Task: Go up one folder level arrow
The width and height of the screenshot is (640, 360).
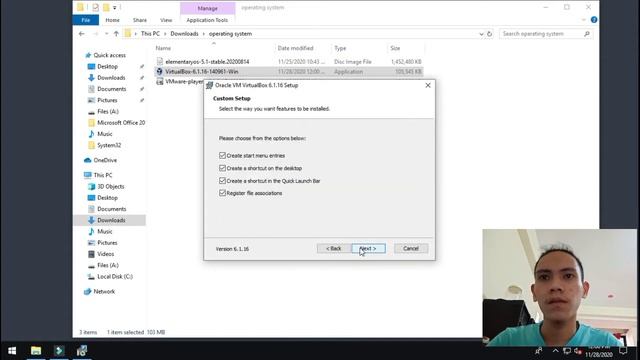Action: (116, 34)
